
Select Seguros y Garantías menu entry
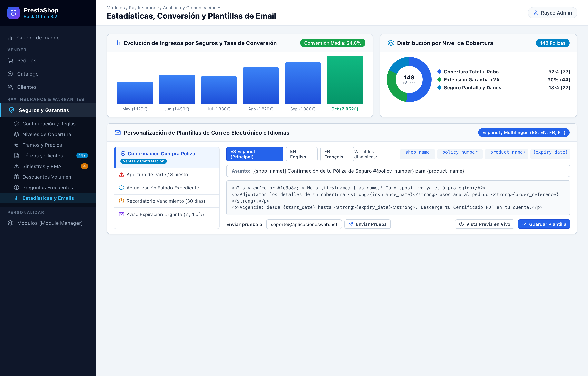[48, 110]
